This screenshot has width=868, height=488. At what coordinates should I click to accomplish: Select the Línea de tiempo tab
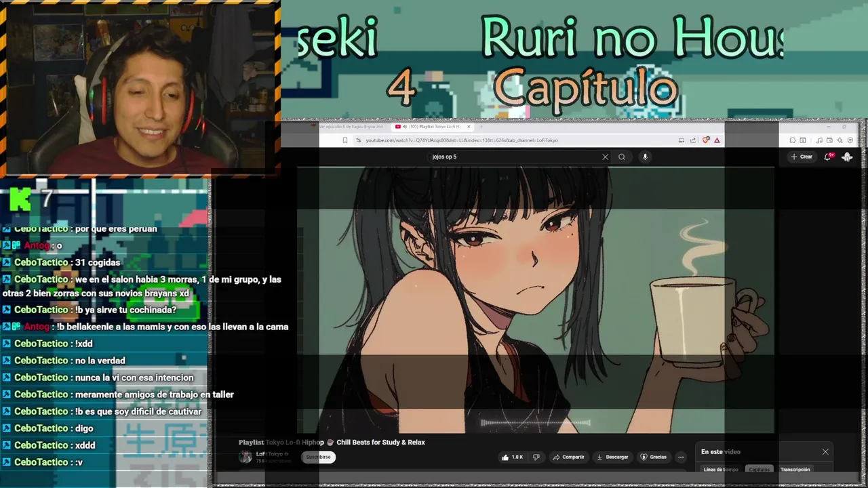pyautogui.click(x=721, y=469)
